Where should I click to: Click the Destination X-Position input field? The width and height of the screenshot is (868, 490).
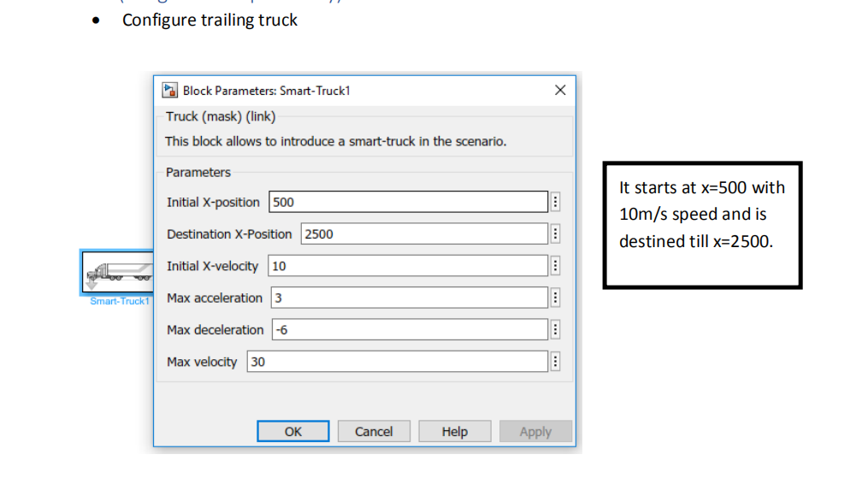click(423, 234)
